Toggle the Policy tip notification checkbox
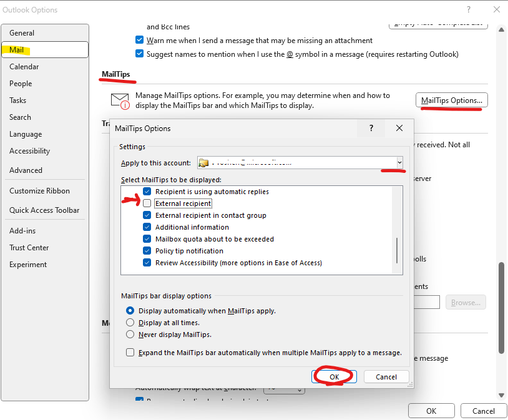This screenshot has width=508, height=420. [147, 251]
